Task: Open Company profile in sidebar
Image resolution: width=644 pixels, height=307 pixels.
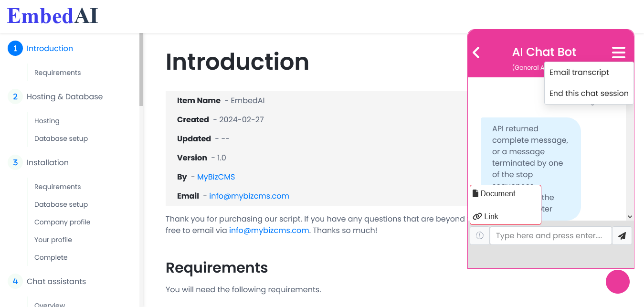Action: click(x=62, y=222)
